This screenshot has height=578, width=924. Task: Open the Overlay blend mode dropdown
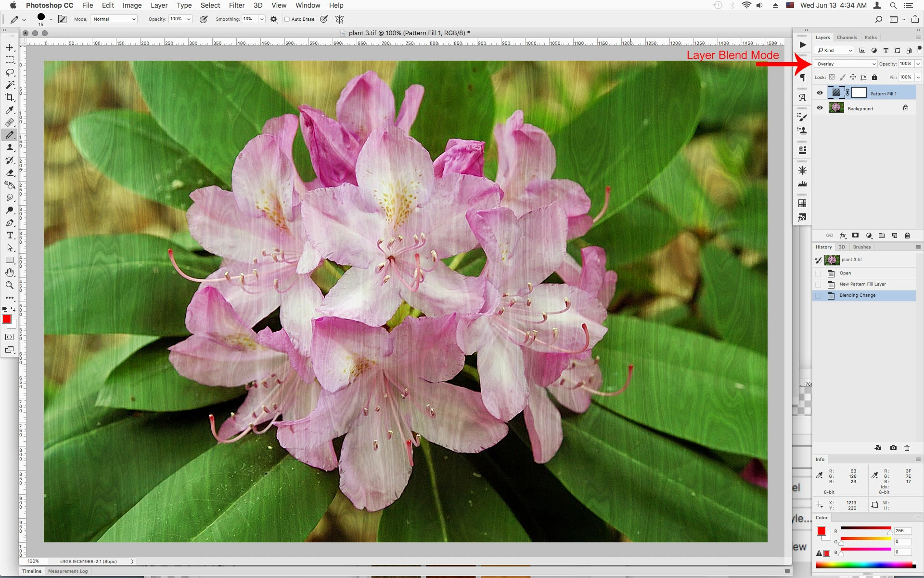click(x=846, y=64)
